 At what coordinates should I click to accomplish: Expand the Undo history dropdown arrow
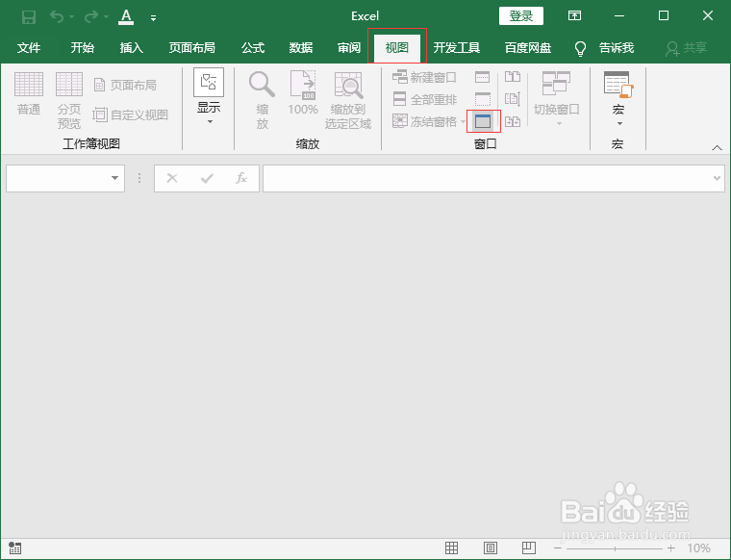pyautogui.click(x=72, y=16)
